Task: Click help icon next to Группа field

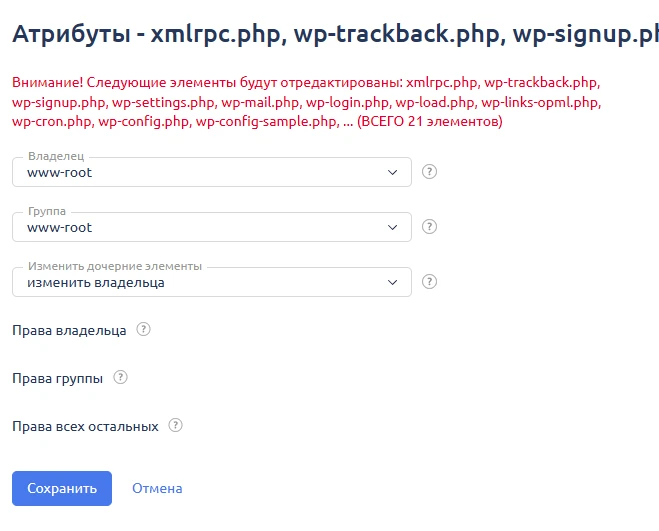Action: (430, 227)
